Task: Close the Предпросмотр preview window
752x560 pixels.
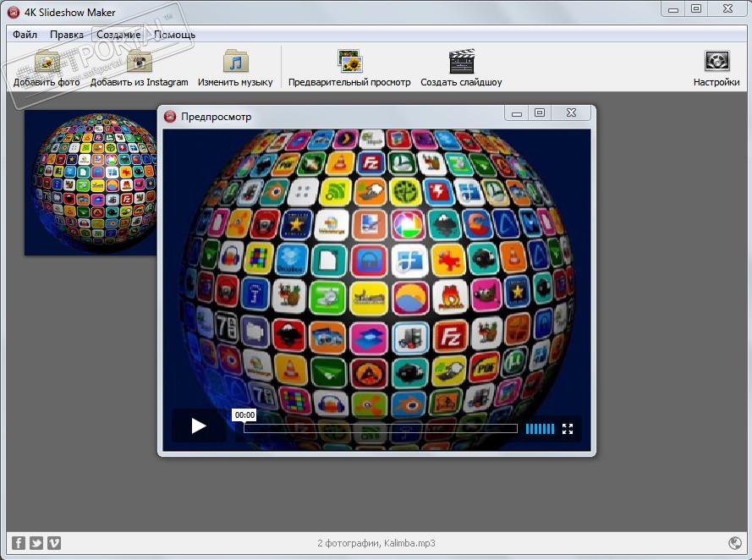Action: point(572,113)
